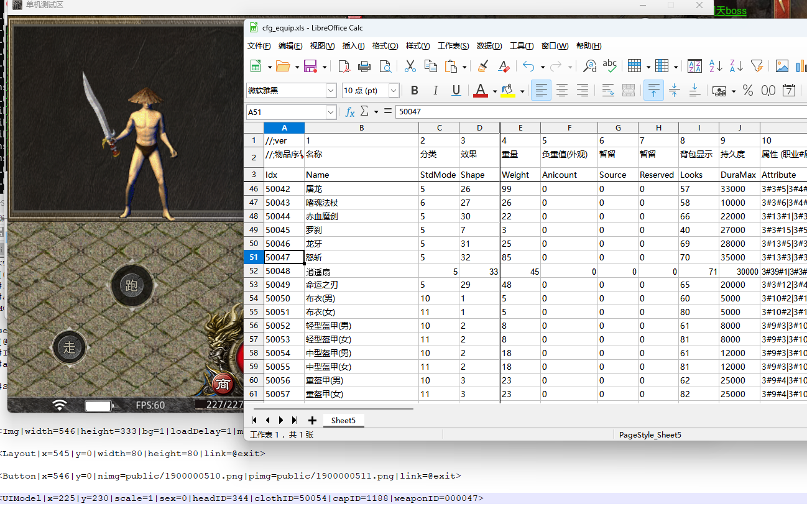Image resolution: width=807 pixels, height=532 pixels.
Task: Open Find and Replace
Action: coord(589,66)
